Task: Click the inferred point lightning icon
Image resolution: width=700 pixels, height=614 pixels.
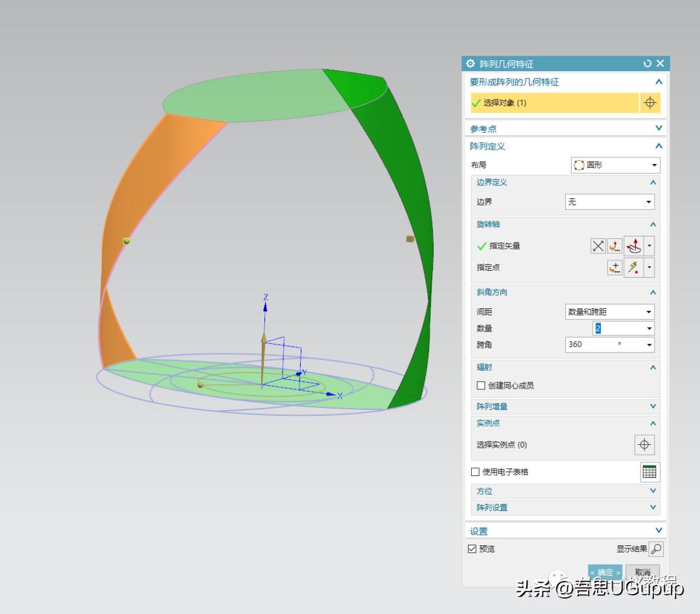Action: click(x=633, y=267)
